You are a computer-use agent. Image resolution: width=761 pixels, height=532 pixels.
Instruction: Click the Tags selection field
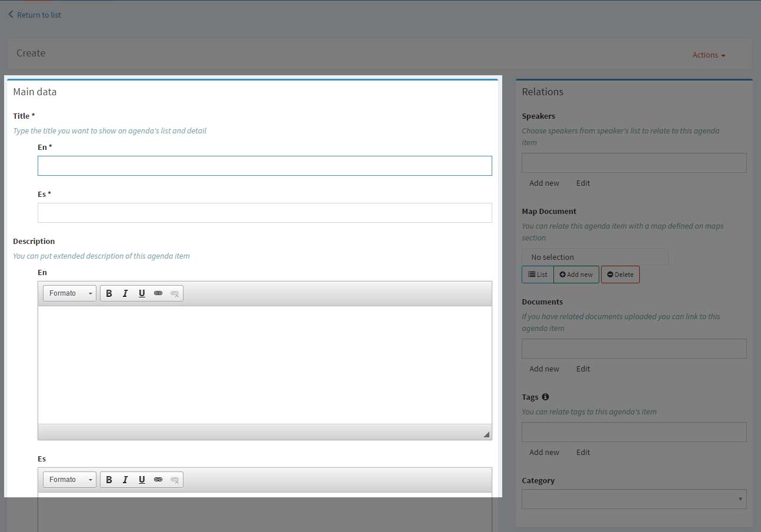point(634,432)
